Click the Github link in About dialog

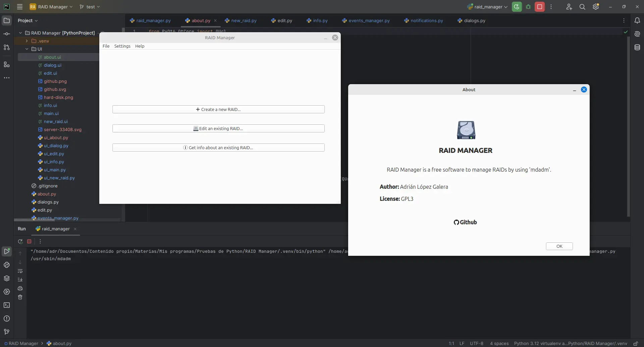point(465,222)
